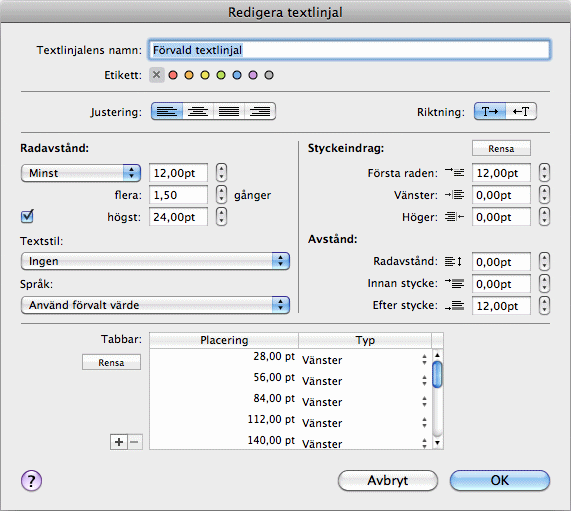The width and height of the screenshot is (571, 511).
Task: Select left alignment button
Action: pos(167,111)
